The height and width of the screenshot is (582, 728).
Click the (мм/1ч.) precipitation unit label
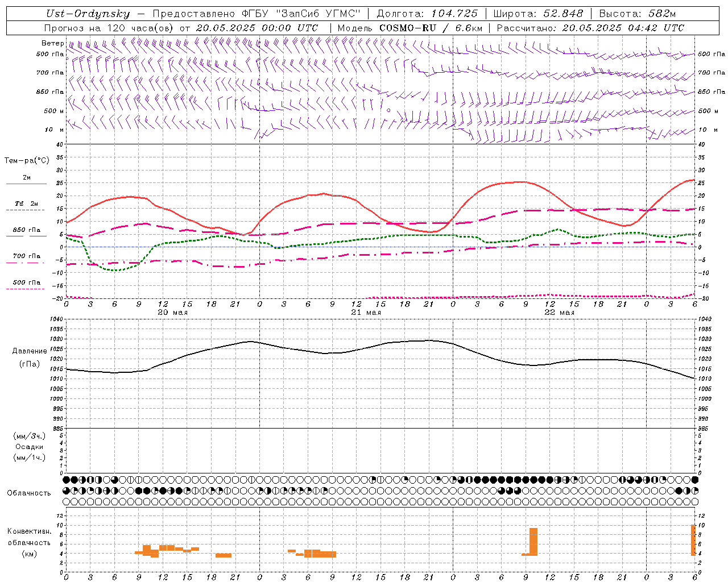(x=30, y=458)
